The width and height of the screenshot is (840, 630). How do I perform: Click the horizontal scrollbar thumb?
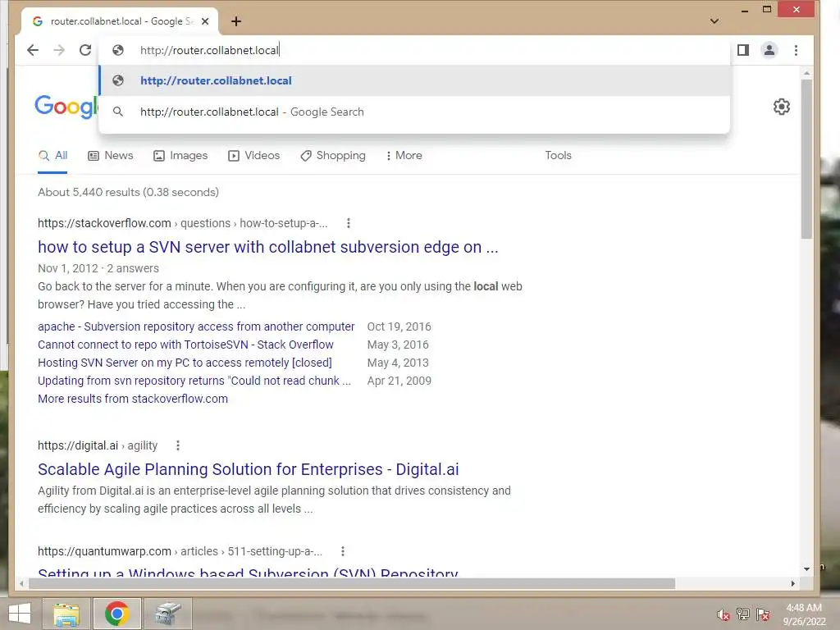[351, 583]
